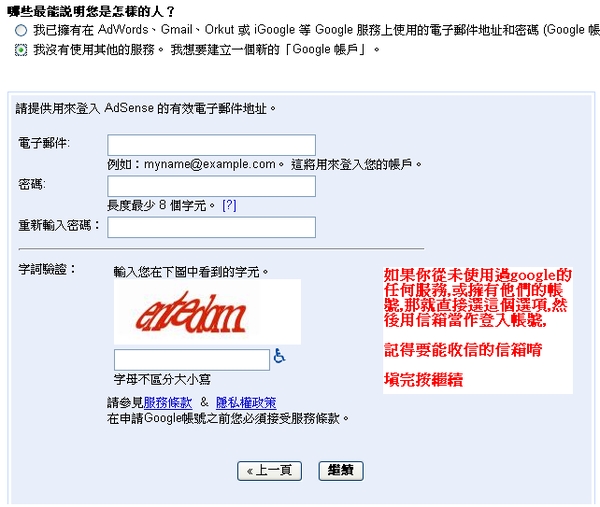The height and width of the screenshot is (507, 600).
Task: Open the 隱私權政策 privacy policy link
Action: click(246, 403)
